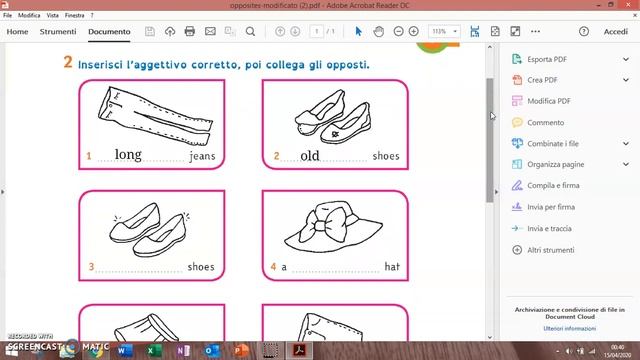Click the email envelope icon
The image size is (640, 360).
(x=210, y=31)
